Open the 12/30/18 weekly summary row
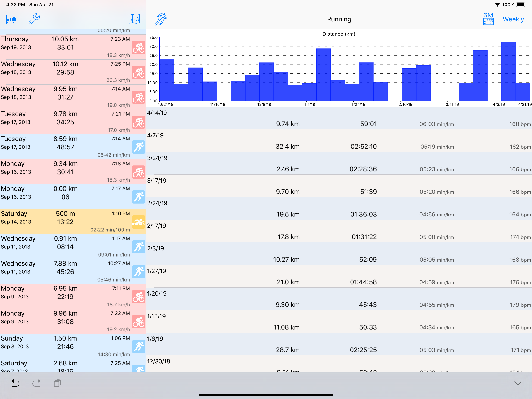532x399 pixels. click(x=339, y=364)
